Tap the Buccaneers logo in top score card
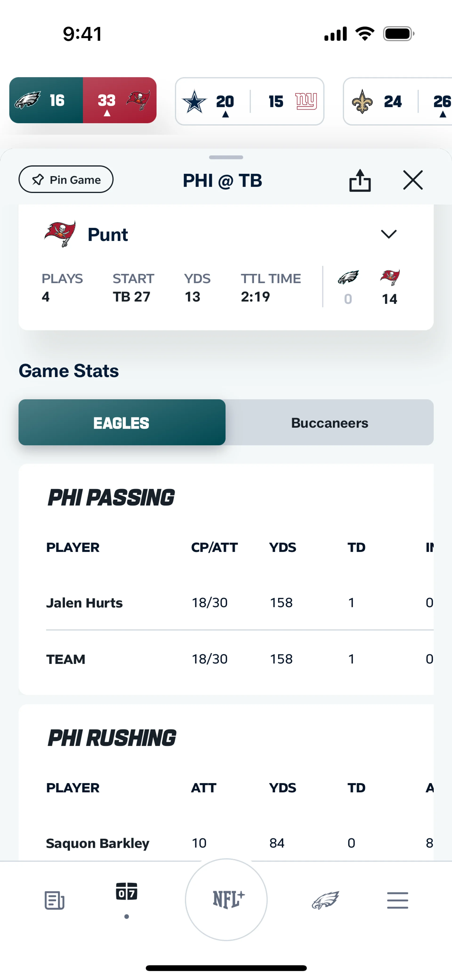 pos(138,101)
